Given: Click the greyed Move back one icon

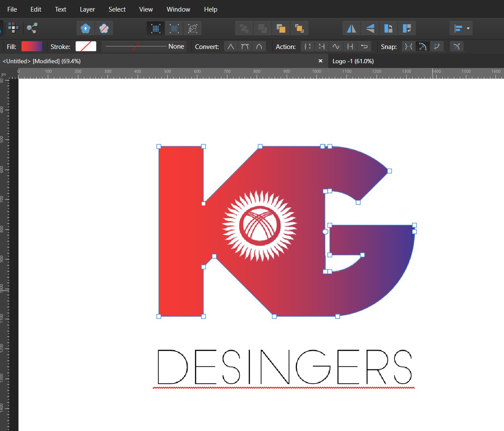Looking at the screenshot, I should click(263, 28).
